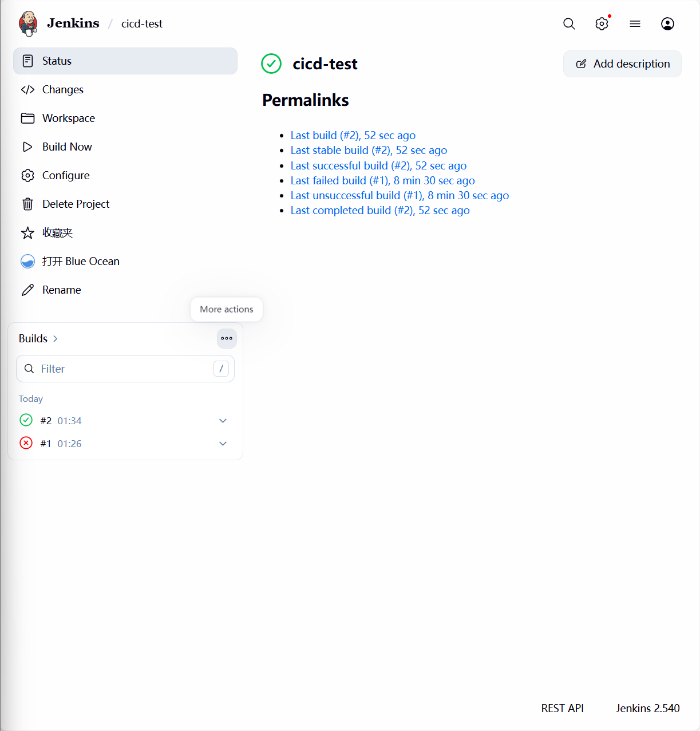Click the Build Now play icon

(27, 147)
